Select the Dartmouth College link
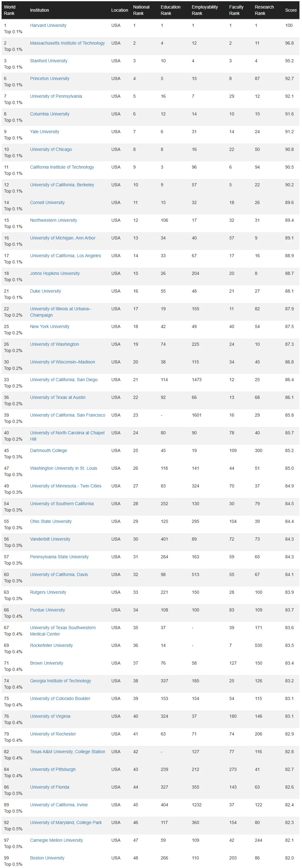 tap(48, 450)
